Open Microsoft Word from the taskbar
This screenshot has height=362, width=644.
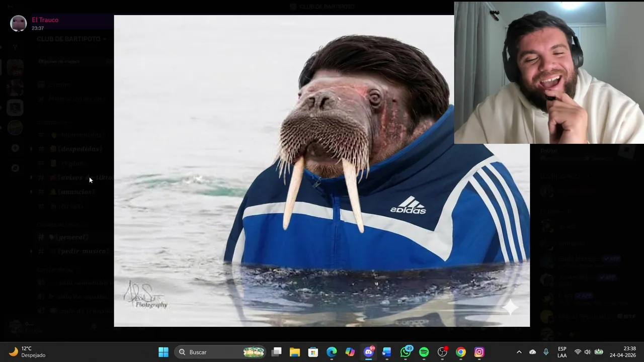point(387,352)
